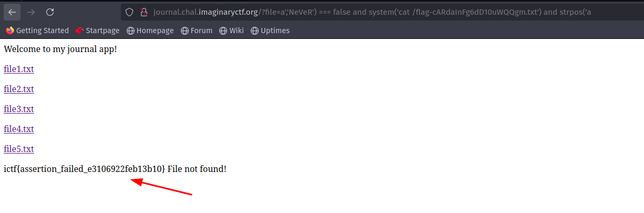Click the browser back arrow button
Image resolution: width=644 pixels, height=213 pixels.
pyautogui.click(x=12, y=12)
